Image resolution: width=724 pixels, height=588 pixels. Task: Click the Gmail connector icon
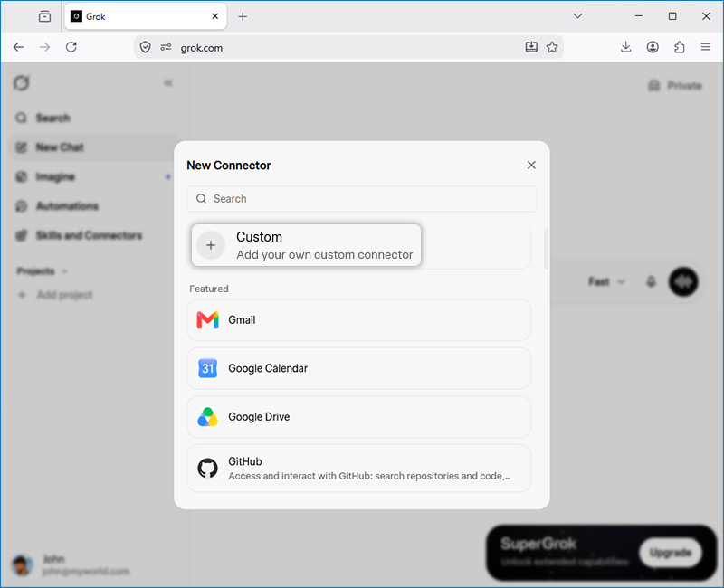coord(208,320)
